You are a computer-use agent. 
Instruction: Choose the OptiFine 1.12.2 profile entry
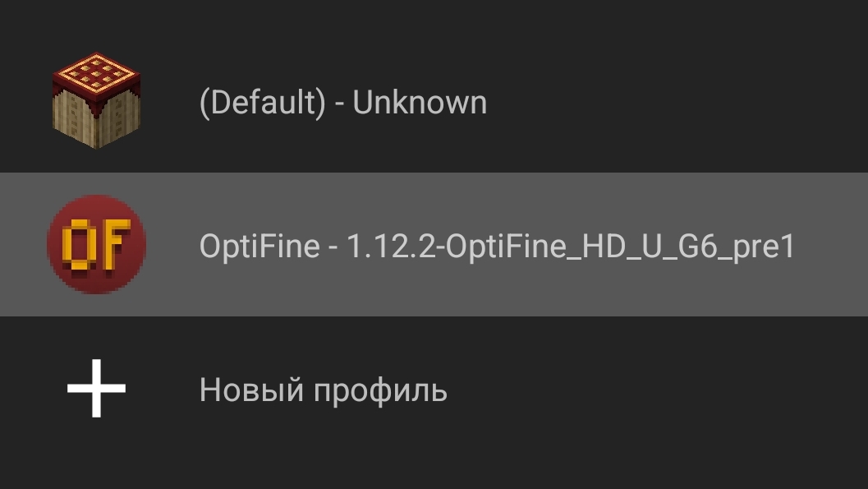click(x=497, y=246)
